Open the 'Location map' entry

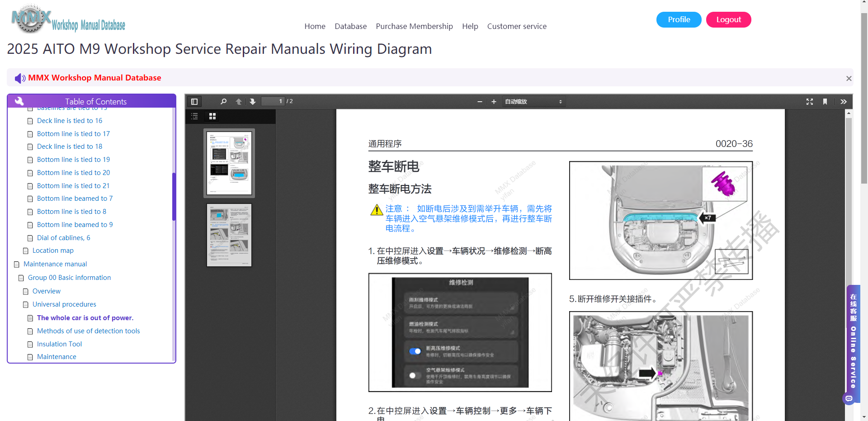(53, 251)
